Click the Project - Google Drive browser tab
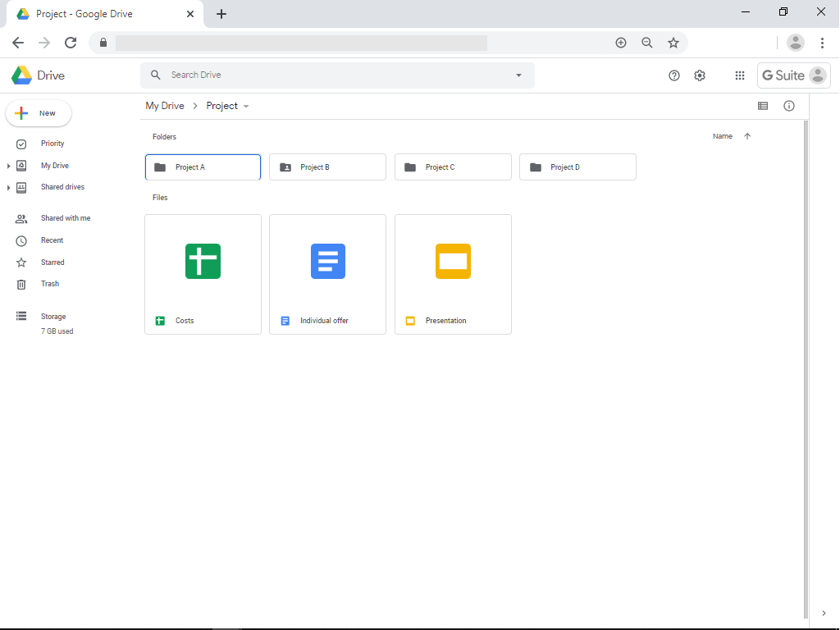The image size is (840, 630). coord(98,13)
